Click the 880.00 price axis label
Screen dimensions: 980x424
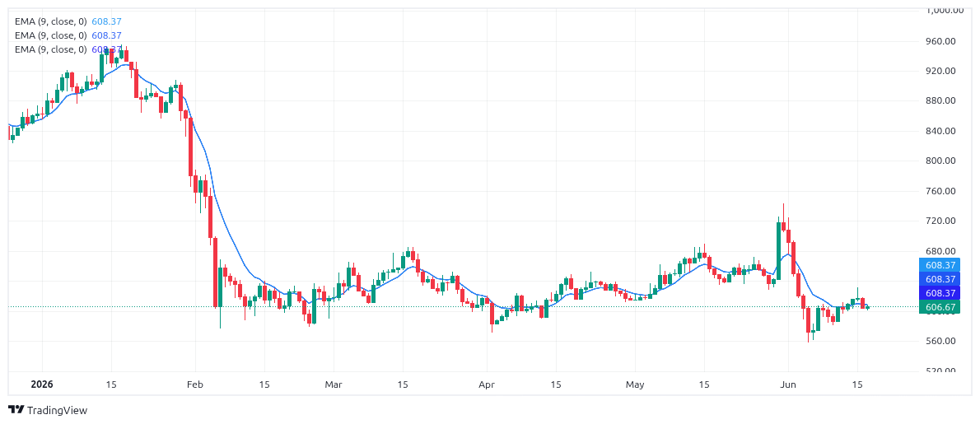pos(940,101)
